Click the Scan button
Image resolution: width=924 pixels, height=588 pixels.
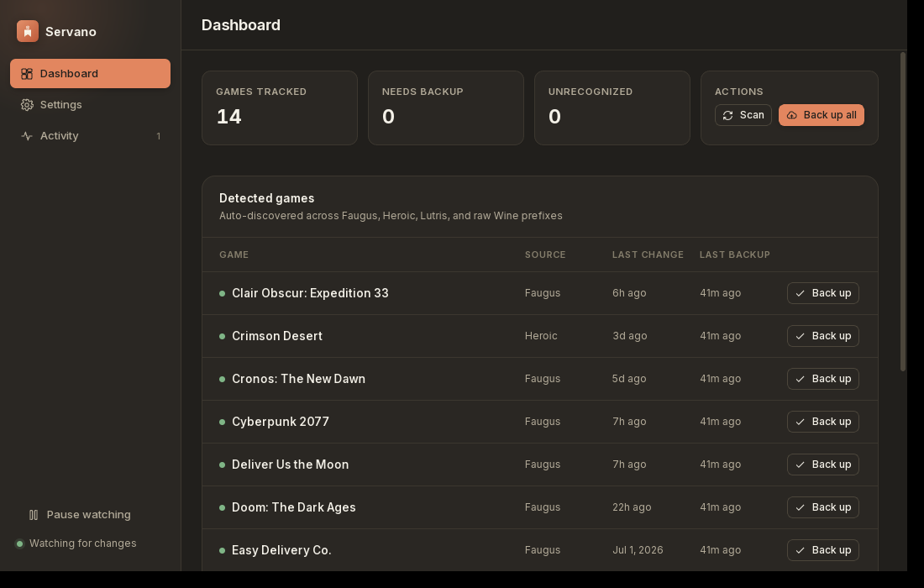pyautogui.click(x=743, y=115)
